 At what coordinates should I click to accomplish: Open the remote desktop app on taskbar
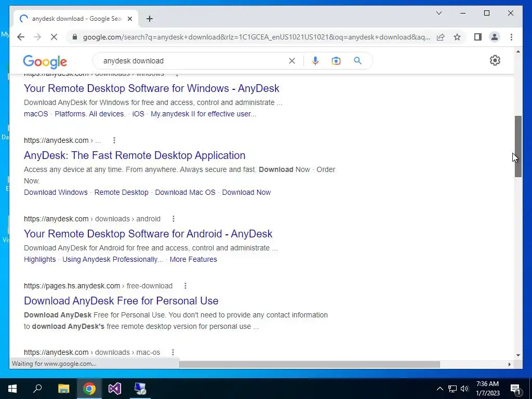click(140, 389)
